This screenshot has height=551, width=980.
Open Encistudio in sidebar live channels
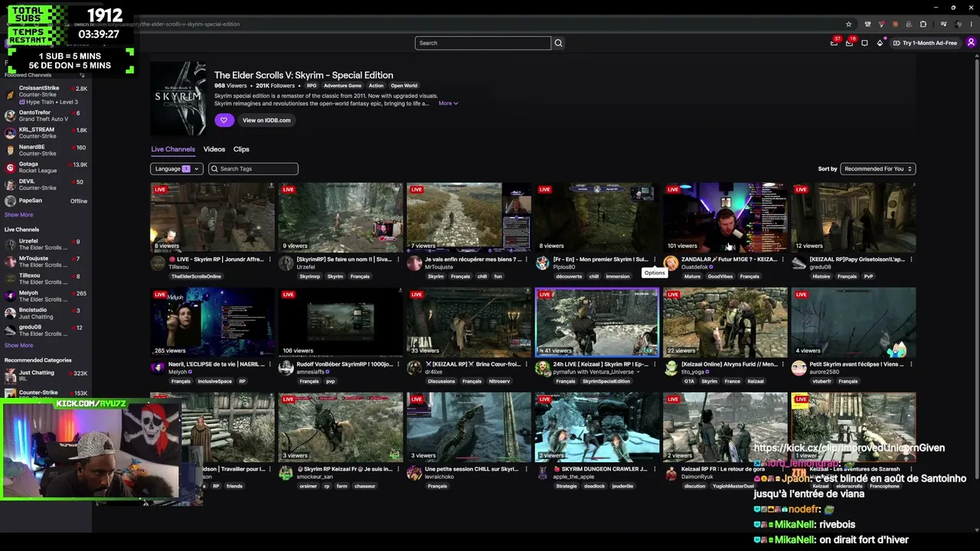46,313
